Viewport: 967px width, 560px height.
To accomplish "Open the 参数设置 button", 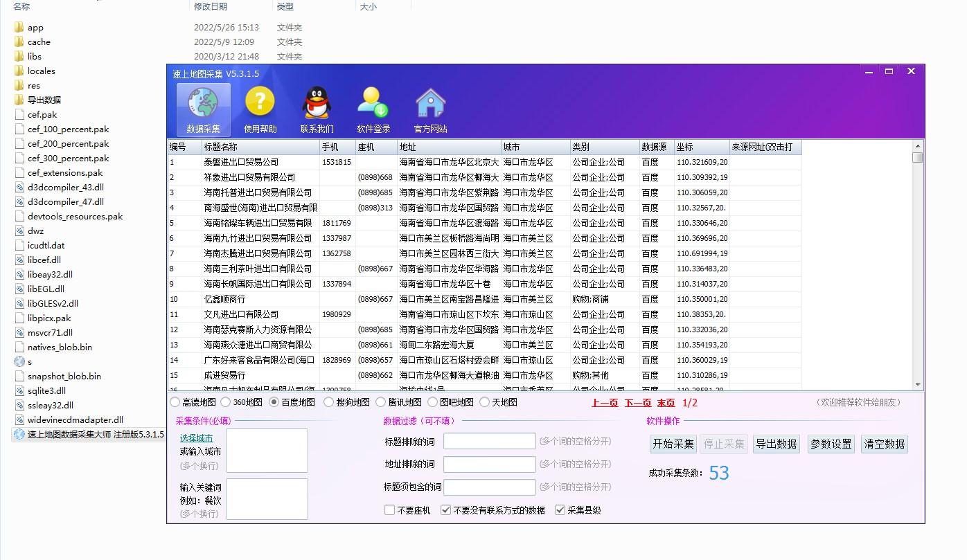I will pos(831,444).
